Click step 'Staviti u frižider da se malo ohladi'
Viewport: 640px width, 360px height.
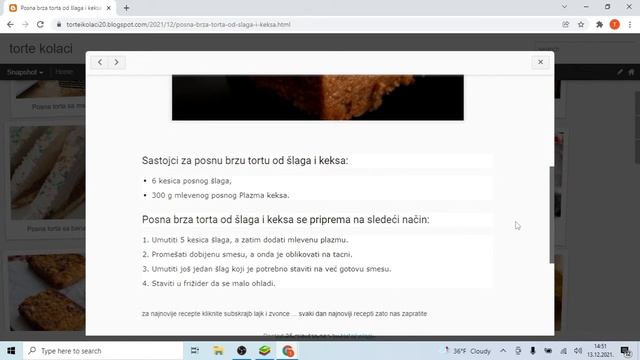(x=213, y=283)
